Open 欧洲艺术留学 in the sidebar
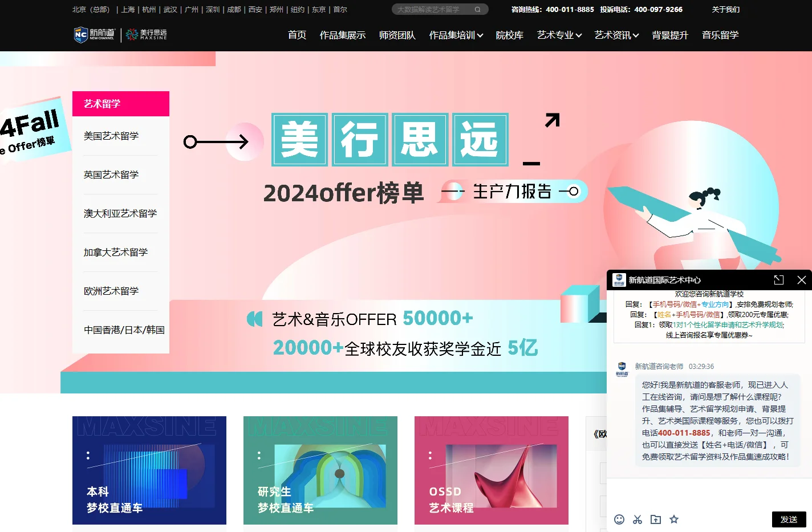Viewport: 812px width, 532px height. [111, 291]
